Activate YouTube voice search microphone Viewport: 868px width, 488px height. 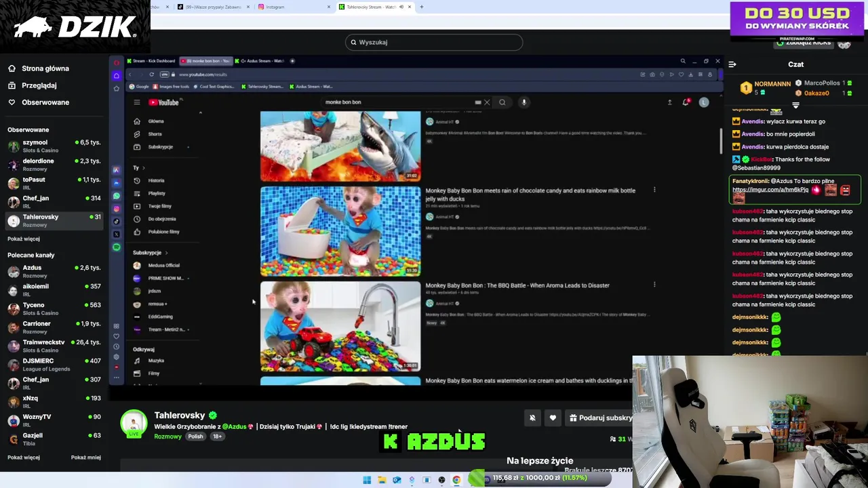524,102
